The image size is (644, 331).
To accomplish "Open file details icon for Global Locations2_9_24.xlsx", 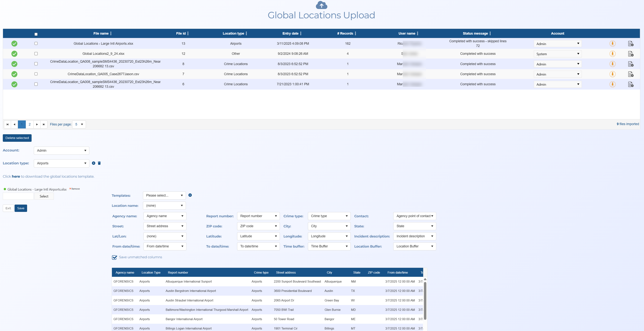I will 631,54.
